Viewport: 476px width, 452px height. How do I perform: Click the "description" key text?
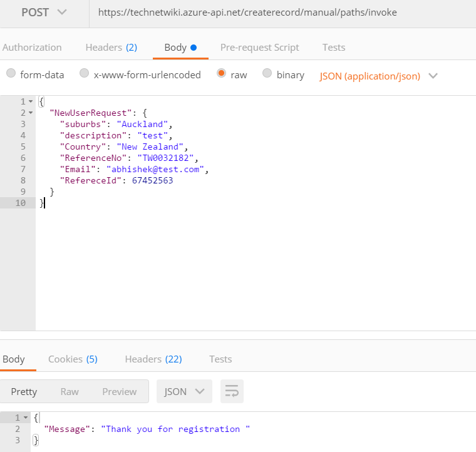(93, 135)
